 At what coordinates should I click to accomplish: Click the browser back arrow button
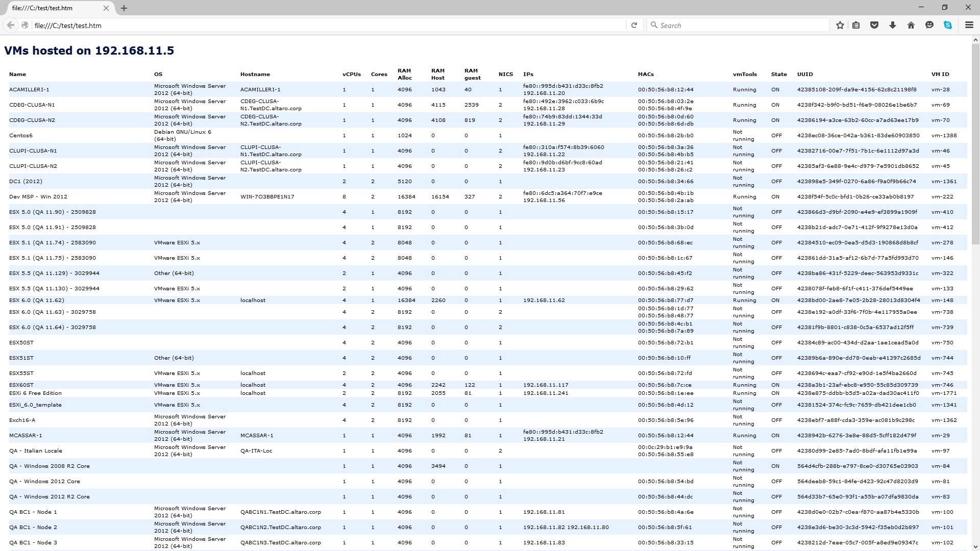pyautogui.click(x=10, y=25)
